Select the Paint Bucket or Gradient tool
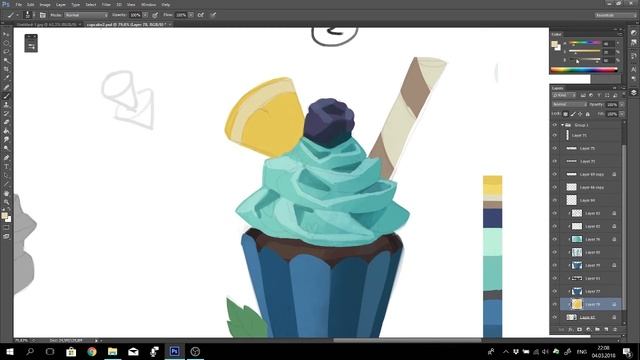Image resolution: width=640 pixels, height=360 pixels. [x=6, y=131]
